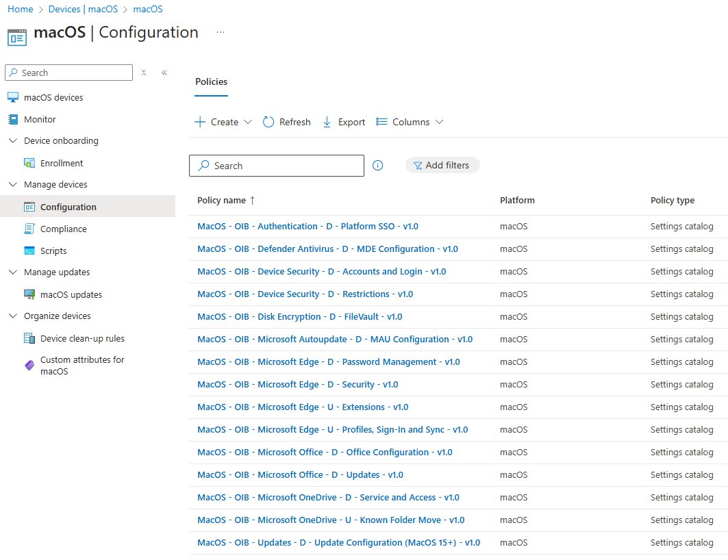Click the macOS updates icon
Screen dimensions: 728x560
pyautogui.click(x=29, y=294)
